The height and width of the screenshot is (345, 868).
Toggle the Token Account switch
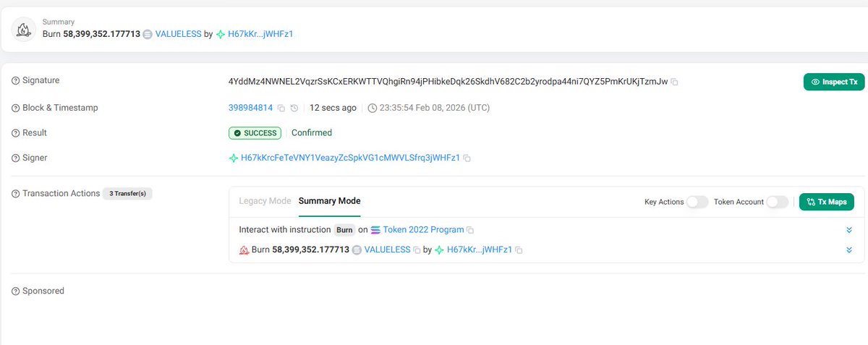pos(777,202)
